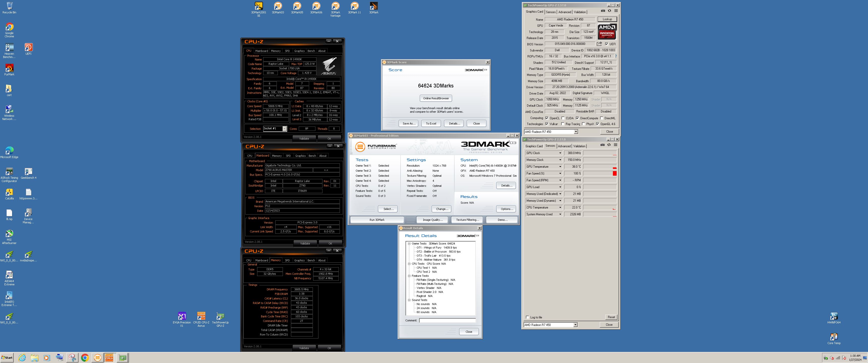Viewport: 868px width, 363px height.
Task: Click the Aorus CPU-Z taskbar button
Action: click(x=109, y=358)
